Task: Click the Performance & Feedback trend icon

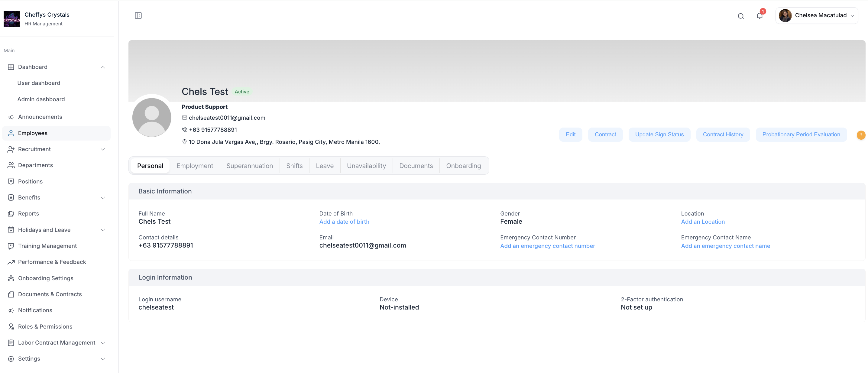Action: click(x=11, y=262)
